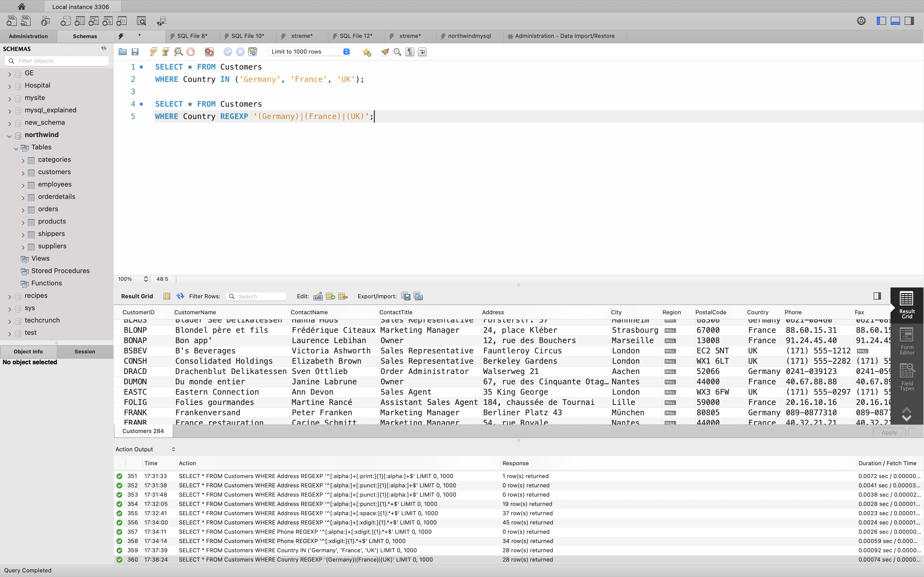Open the Limit to 1000 rows dropdown
The width and height of the screenshot is (924, 577).
click(310, 52)
